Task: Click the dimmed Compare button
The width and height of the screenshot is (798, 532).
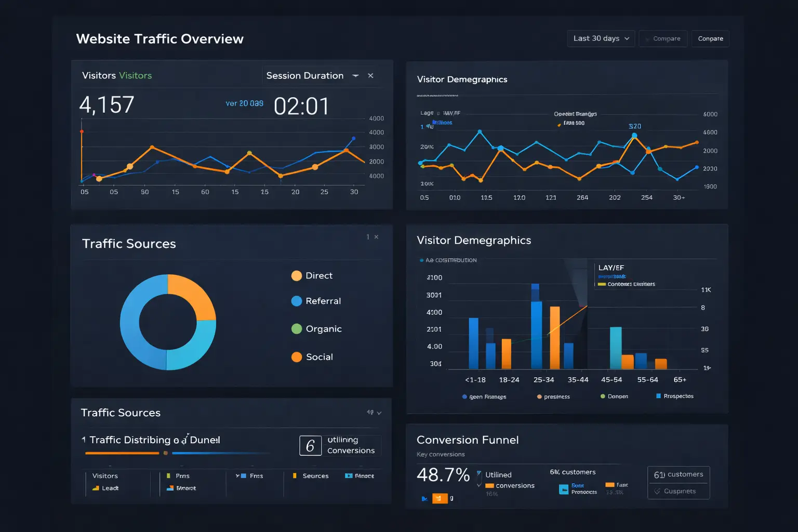Action: [x=663, y=38]
